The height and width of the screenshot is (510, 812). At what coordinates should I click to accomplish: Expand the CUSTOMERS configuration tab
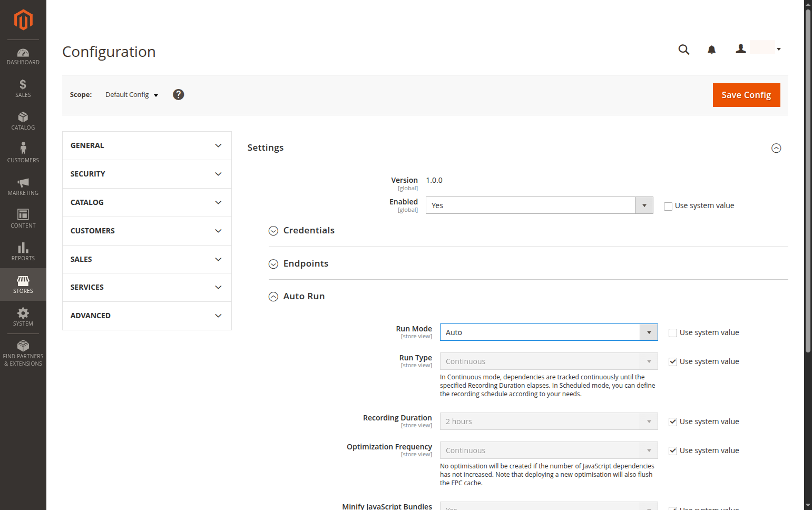147,231
